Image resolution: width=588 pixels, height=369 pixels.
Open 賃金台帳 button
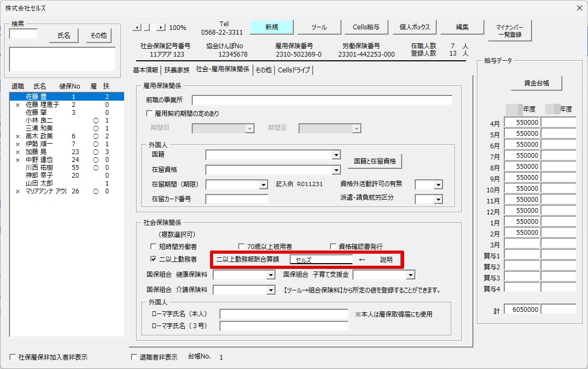click(x=536, y=83)
